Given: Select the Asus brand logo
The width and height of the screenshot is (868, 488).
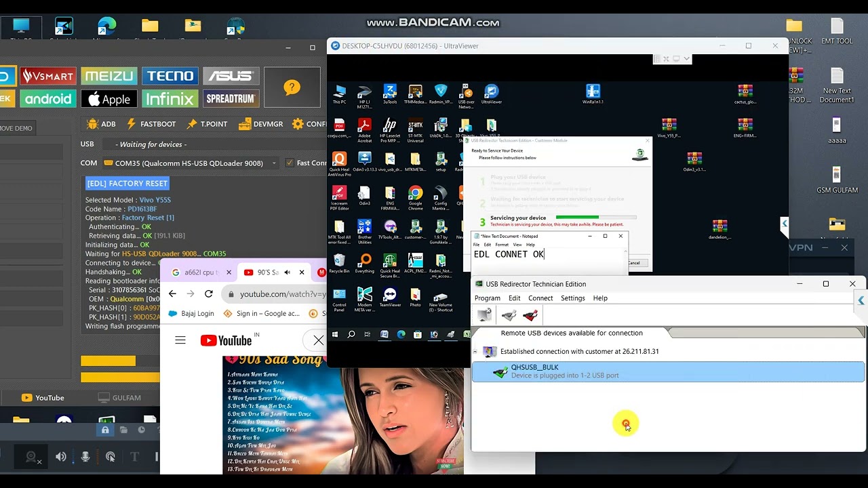Looking at the screenshot, I should point(231,76).
